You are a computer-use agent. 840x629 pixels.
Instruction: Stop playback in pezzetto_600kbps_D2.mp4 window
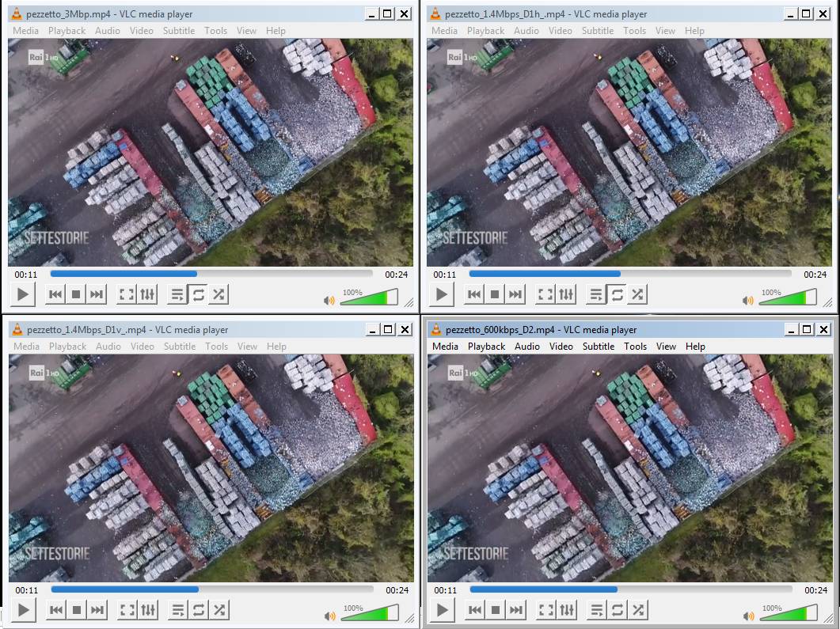pyautogui.click(x=496, y=610)
